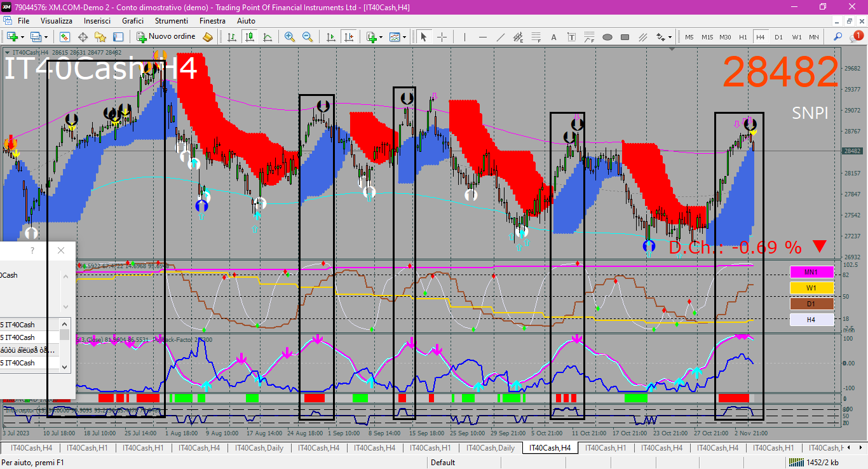Select the text label 'T' tool
The width and height of the screenshot is (868, 469).
(571, 37)
